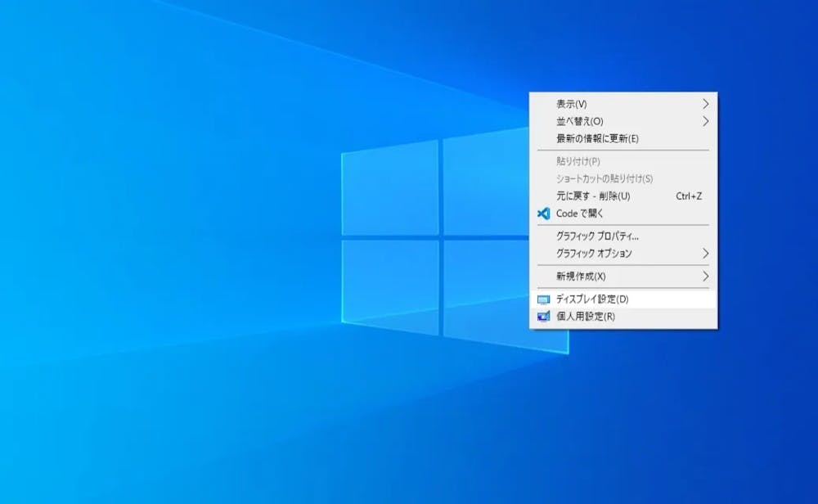Expand the グラフィック オプション submenu arrow
This screenshot has height=504, width=818.
tap(705, 253)
